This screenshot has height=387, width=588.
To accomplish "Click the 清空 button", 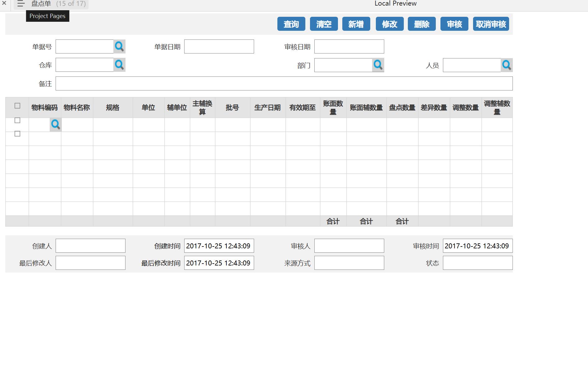I will pyautogui.click(x=324, y=24).
